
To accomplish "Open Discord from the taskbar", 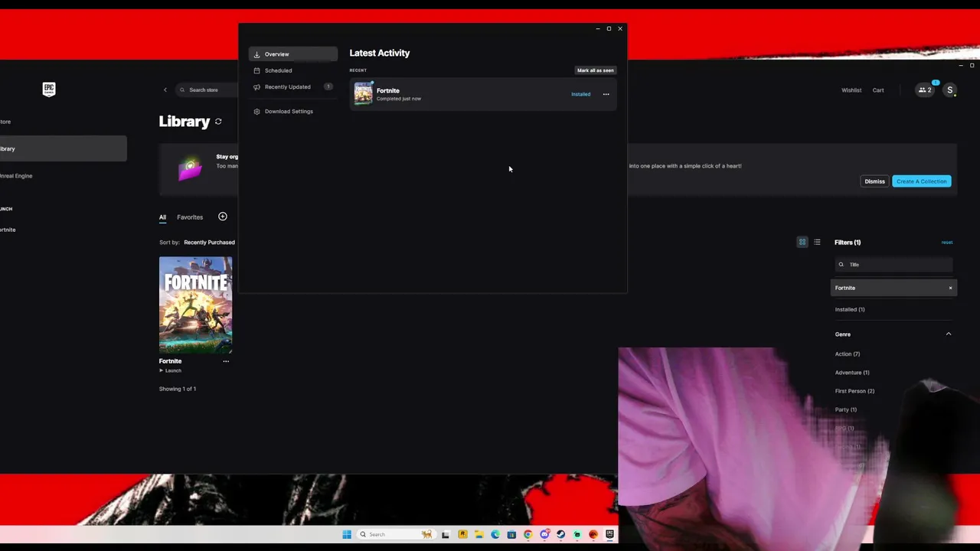I will [544, 534].
